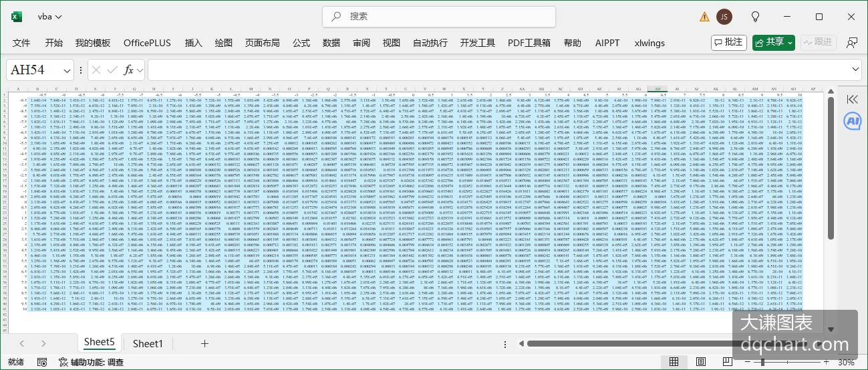The image size is (868, 370).
Task: Click the 30% zoom level text
Action: point(846,362)
